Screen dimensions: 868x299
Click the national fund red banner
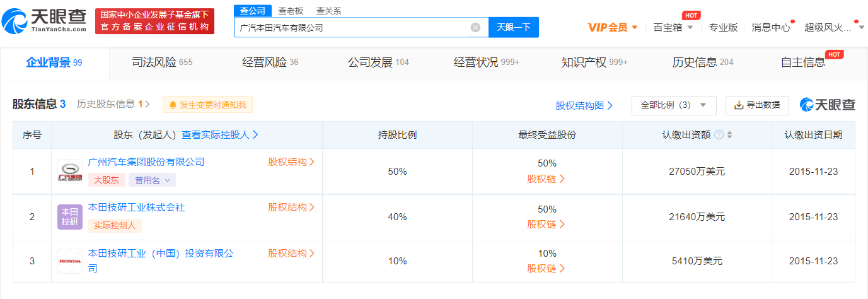154,21
